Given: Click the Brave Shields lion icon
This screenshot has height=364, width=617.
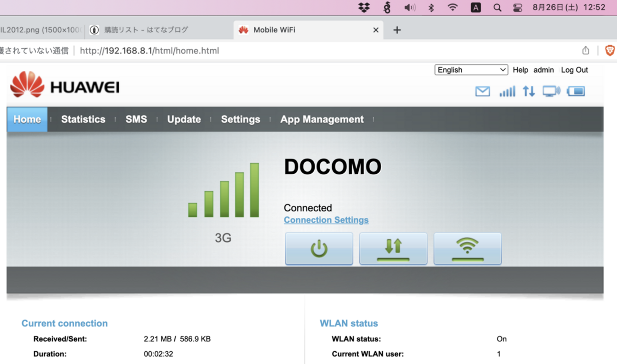Looking at the screenshot, I should tap(610, 50).
